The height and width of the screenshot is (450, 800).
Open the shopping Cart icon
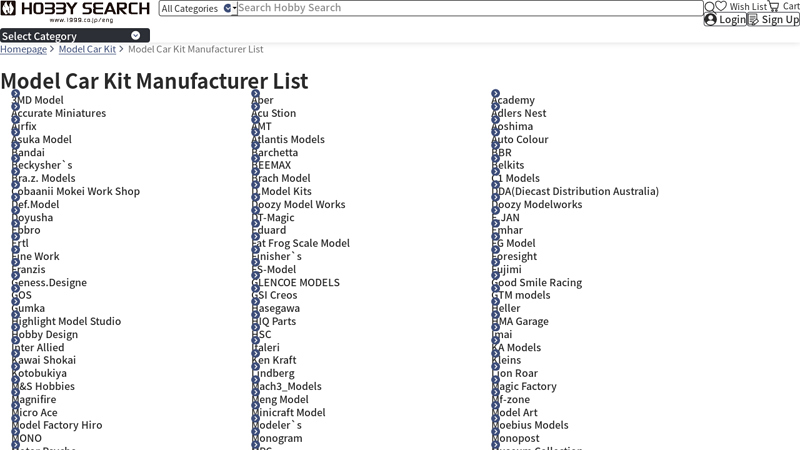tap(774, 6)
